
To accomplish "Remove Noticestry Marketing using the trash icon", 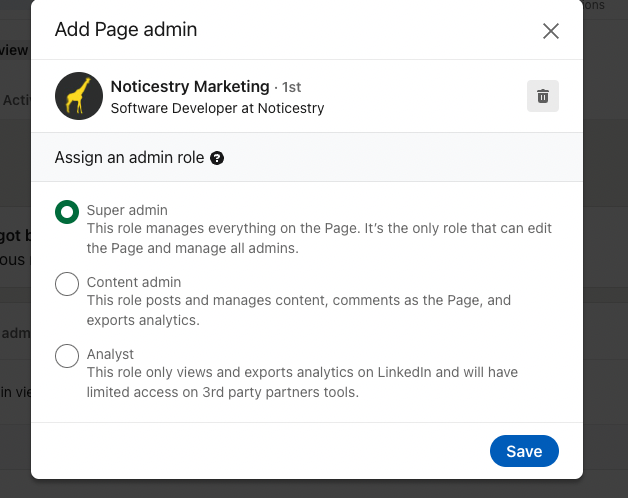I will (542, 96).
